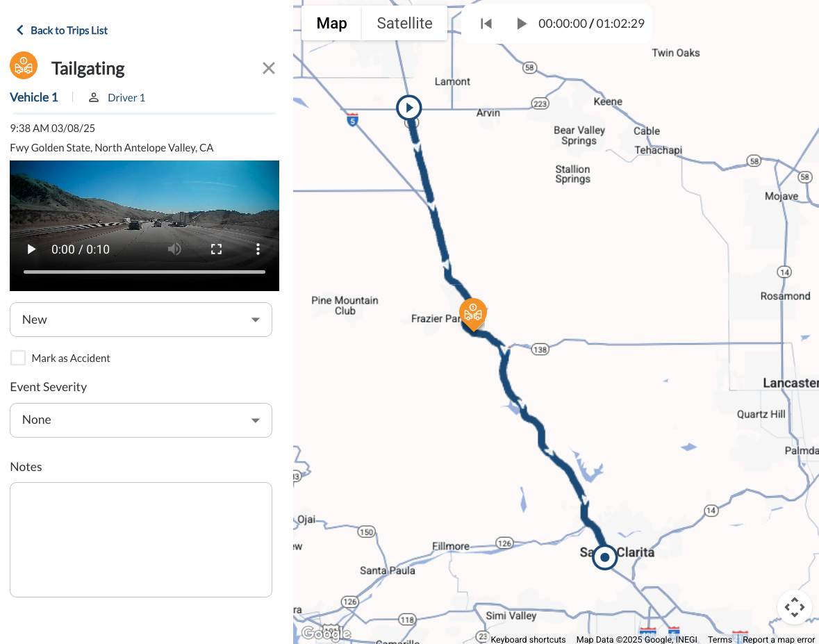This screenshot has width=819, height=644.
Task: Expand the Event Severity None dropdown
Action: point(141,420)
